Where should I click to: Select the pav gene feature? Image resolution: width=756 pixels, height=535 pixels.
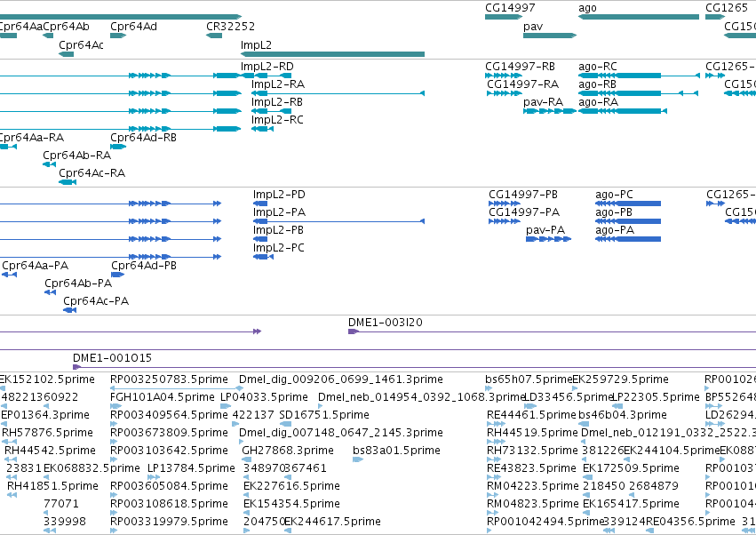pos(550,36)
